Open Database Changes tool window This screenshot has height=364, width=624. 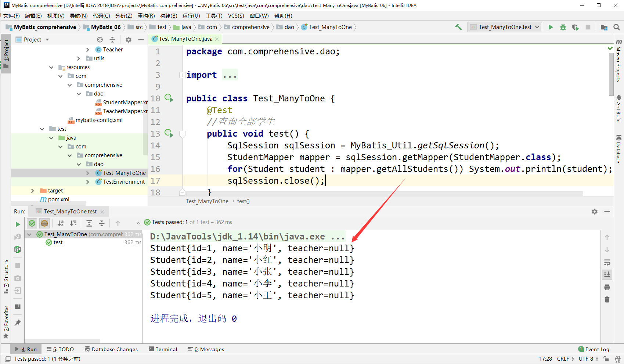[111, 349]
